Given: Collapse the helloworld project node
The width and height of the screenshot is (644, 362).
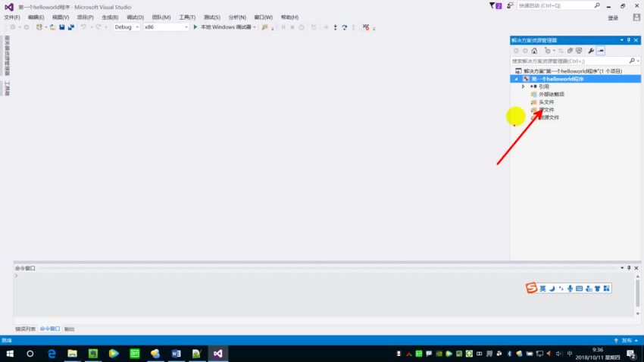Looking at the screenshot, I should coord(516,79).
